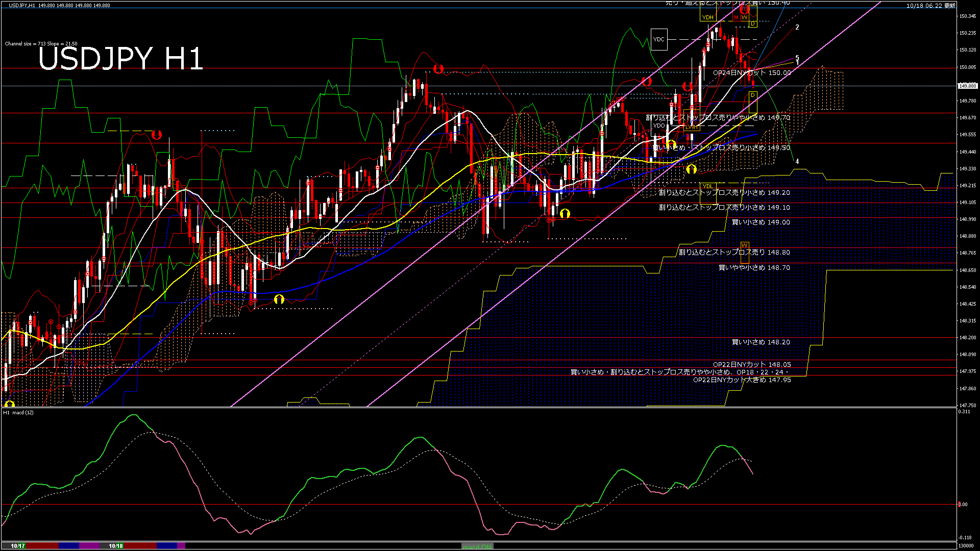The image size is (980, 551).
Task: Click the current price tag 149.880
Action: [x=967, y=86]
